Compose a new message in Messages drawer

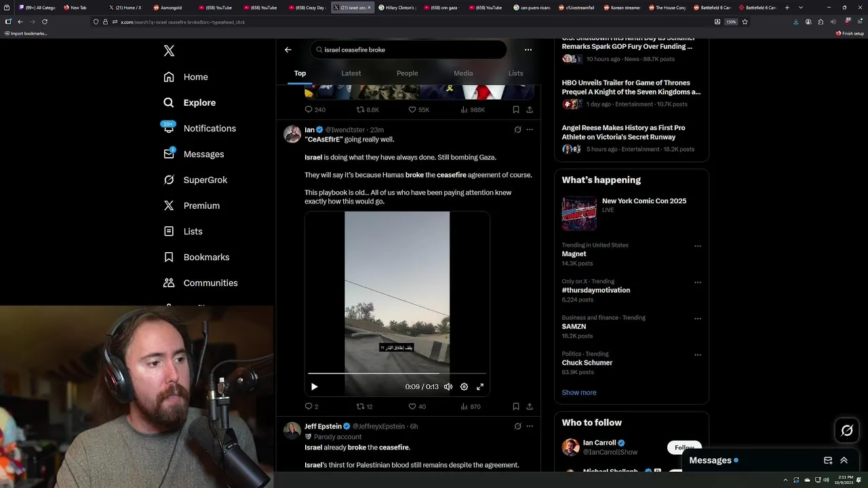pyautogui.click(x=828, y=460)
